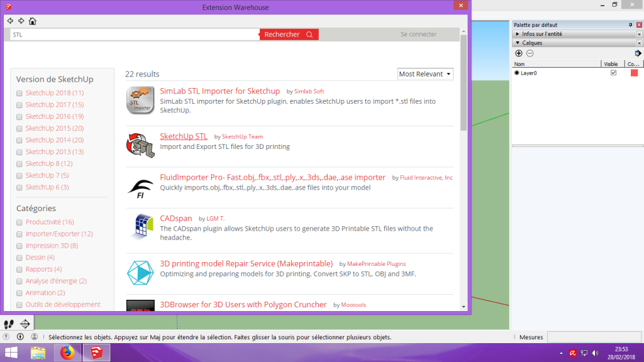Check the SketchUp 8 (12) filter

[19, 164]
